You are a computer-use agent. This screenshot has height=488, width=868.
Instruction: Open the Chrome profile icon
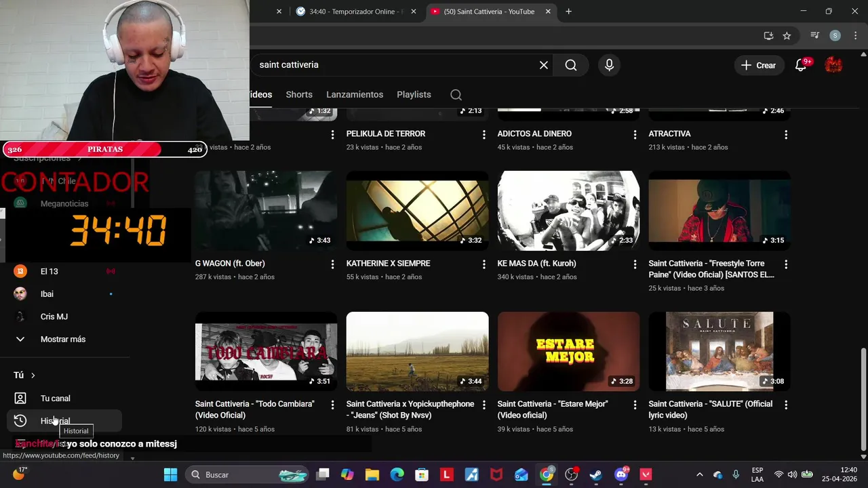pos(835,36)
